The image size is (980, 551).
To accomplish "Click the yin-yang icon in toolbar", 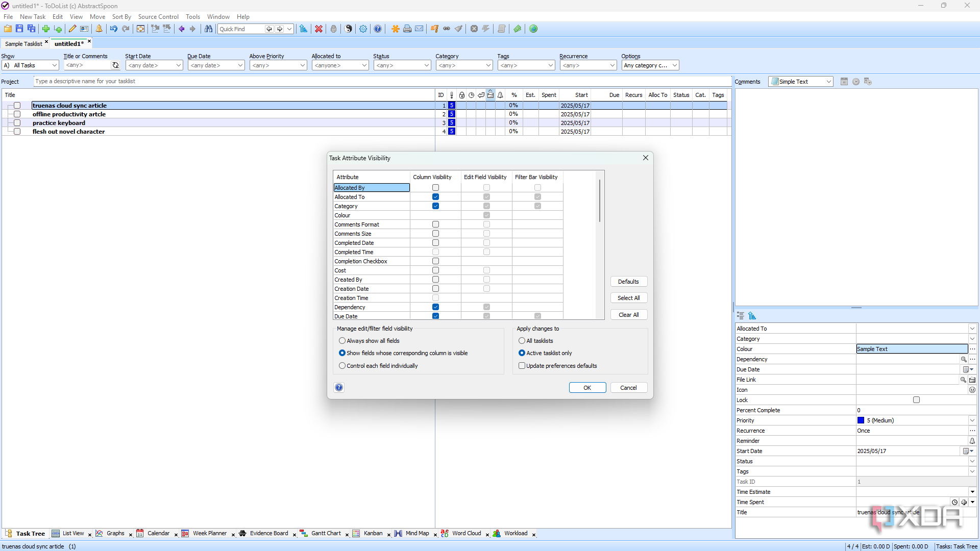I will [348, 29].
